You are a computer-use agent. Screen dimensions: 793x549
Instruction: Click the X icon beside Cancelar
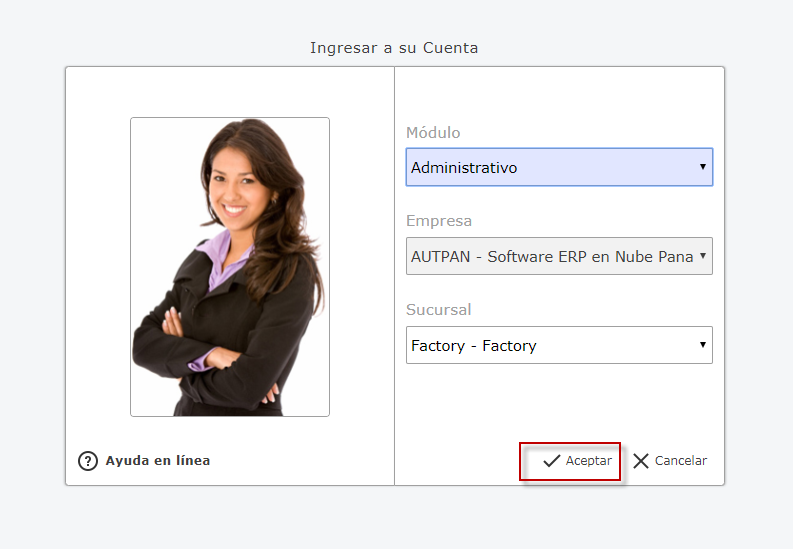pos(641,461)
